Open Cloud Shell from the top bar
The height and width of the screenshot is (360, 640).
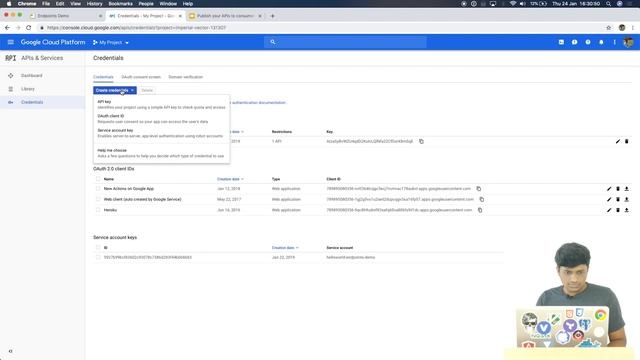(561, 42)
